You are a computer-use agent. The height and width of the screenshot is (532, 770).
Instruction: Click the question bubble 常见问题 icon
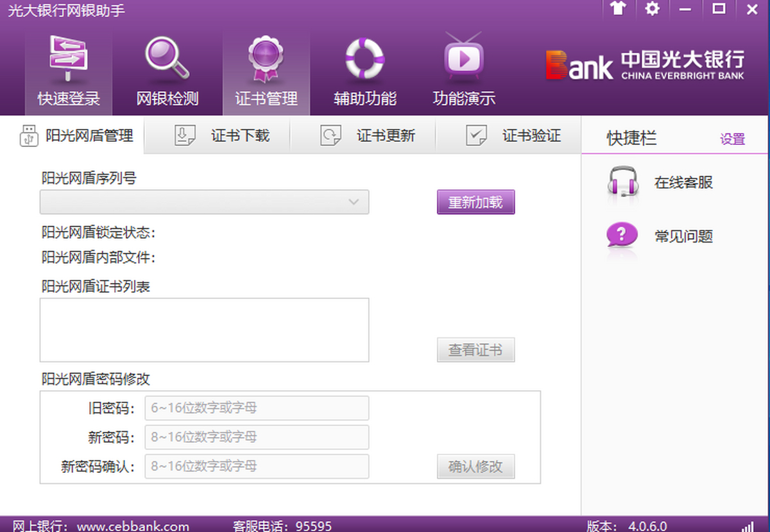(622, 236)
